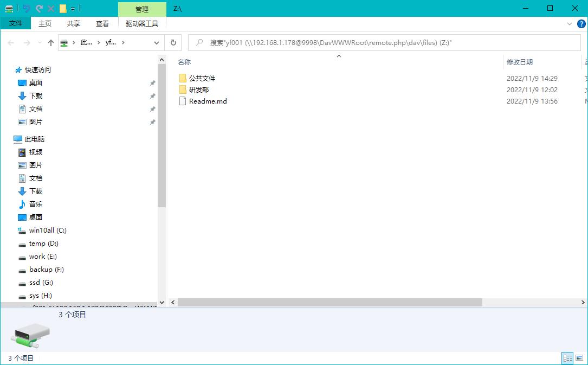Sort files by 修改日期 column header
Screen dimensions: 588x365
[521, 62]
